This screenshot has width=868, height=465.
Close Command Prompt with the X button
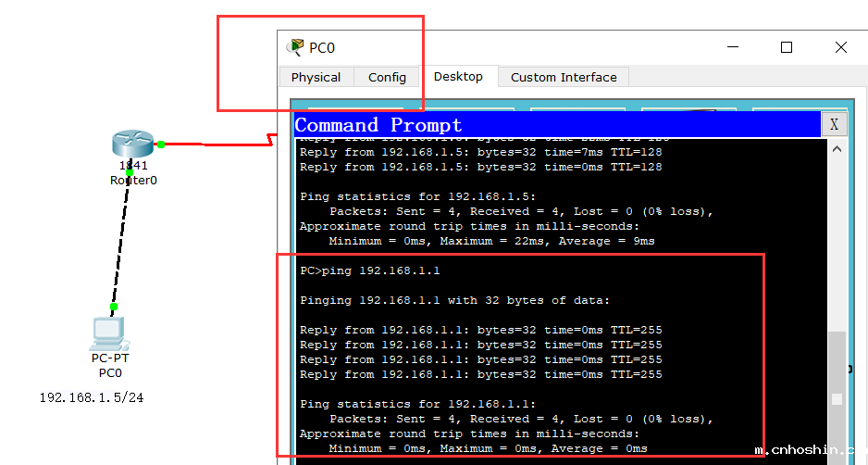[x=834, y=124]
